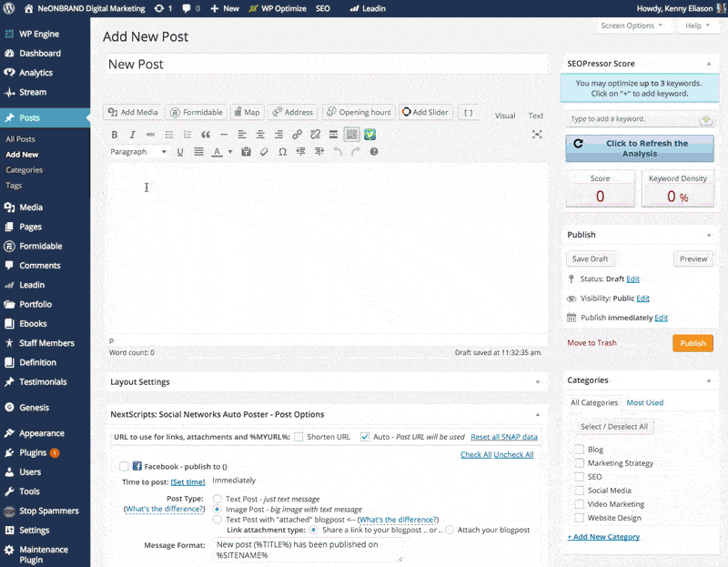Toggle the toolbar kitchen sink
The width and height of the screenshot is (728, 567).
tap(352, 135)
